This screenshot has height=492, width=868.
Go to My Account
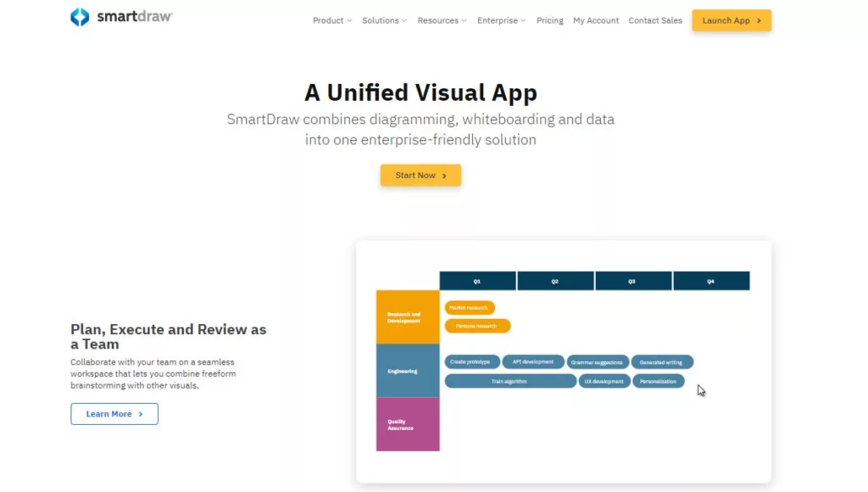coord(596,20)
